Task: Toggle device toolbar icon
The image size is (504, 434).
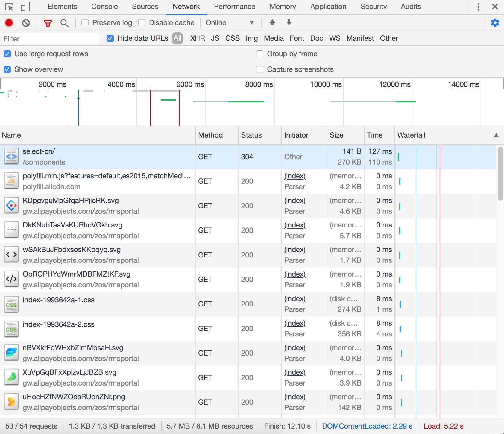Action: 25,7
